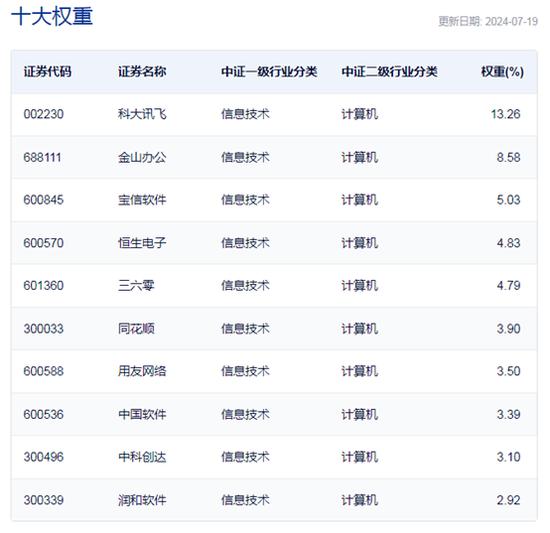Click 信息技术 in the 润和软件 row
Viewport: 550px width, 533px height.
[245, 500]
